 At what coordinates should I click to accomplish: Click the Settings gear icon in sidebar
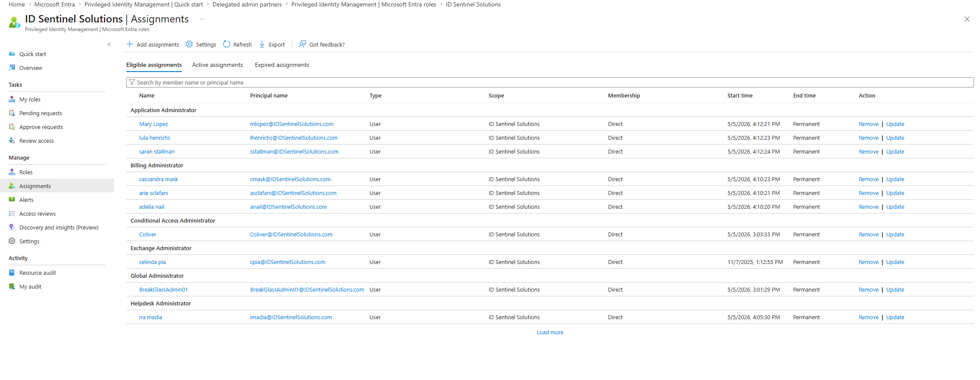pyautogui.click(x=12, y=241)
